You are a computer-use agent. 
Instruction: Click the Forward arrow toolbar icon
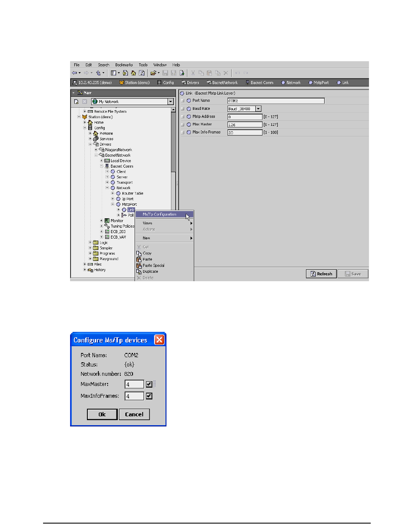(86, 73)
